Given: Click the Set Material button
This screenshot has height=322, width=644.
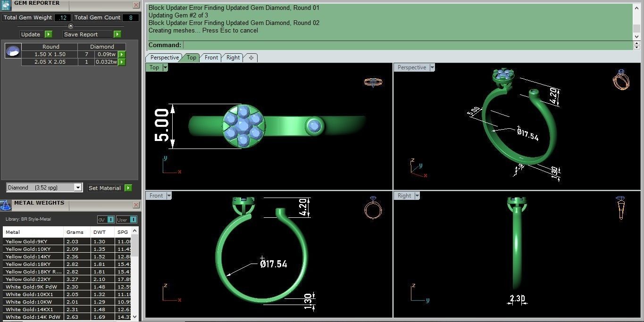Looking at the screenshot, I should pos(105,188).
